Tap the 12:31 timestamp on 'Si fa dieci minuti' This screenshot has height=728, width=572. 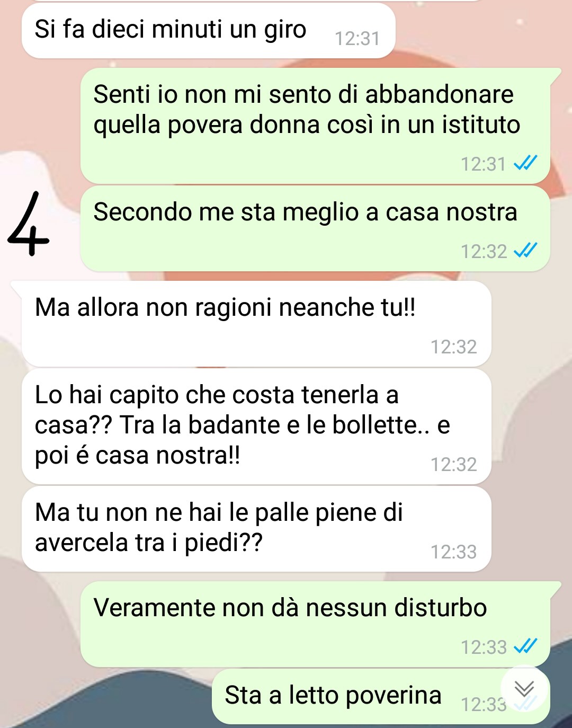(x=358, y=39)
